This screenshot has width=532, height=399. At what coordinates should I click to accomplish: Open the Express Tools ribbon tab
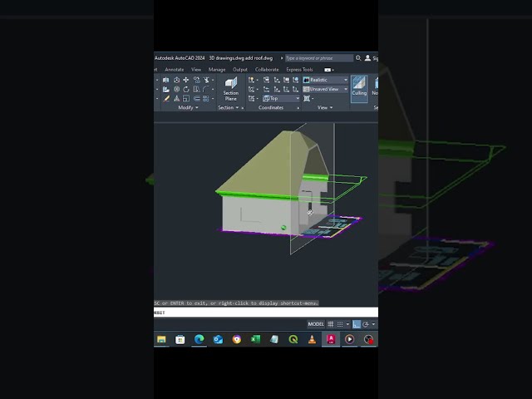(x=299, y=70)
